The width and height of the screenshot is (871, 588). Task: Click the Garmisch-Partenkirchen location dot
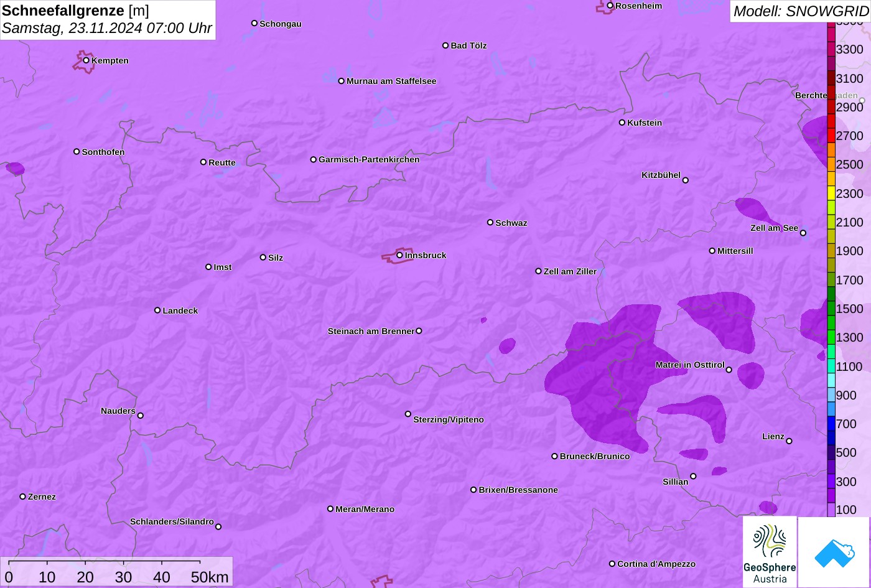click(x=314, y=159)
